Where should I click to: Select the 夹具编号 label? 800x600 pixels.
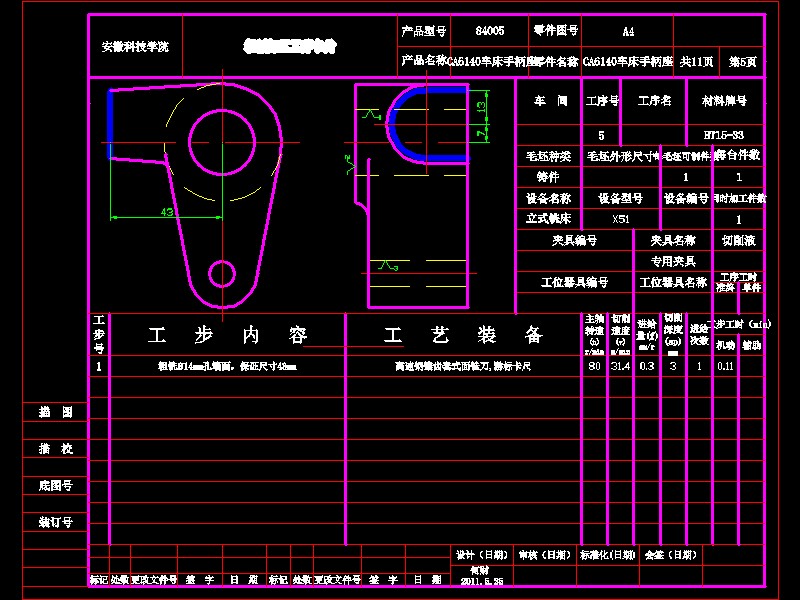pos(574,240)
